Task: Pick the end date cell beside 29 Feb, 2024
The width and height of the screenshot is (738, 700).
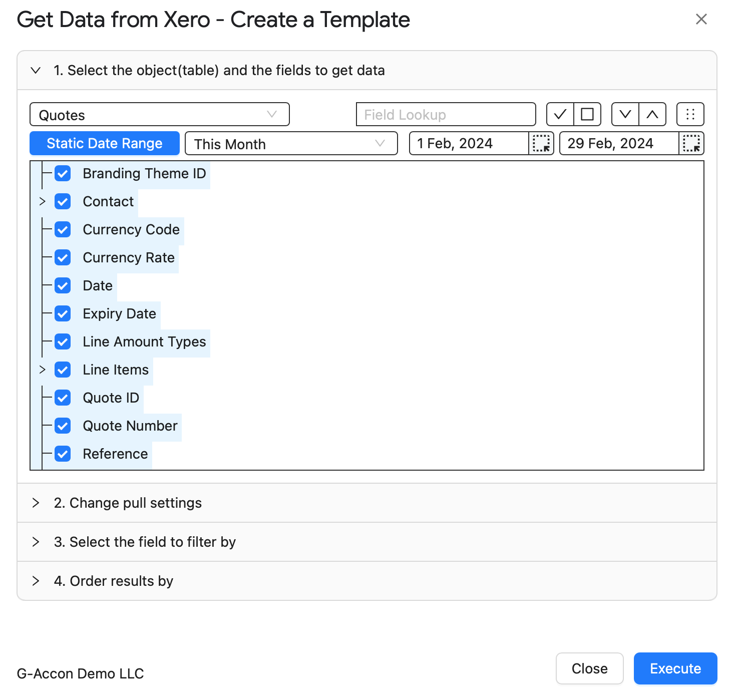Action: click(x=691, y=143)
